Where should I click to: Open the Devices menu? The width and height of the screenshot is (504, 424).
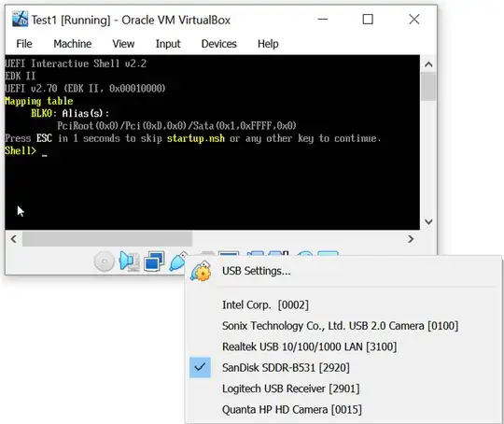click(x=219, y=44)
